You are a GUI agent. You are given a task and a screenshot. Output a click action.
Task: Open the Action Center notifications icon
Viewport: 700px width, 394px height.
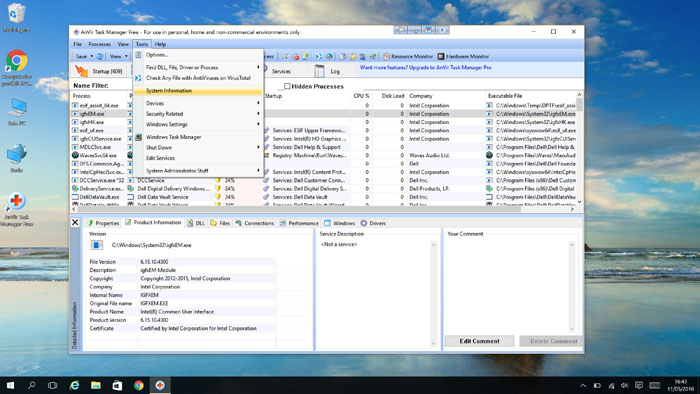(x=639, y=386)
